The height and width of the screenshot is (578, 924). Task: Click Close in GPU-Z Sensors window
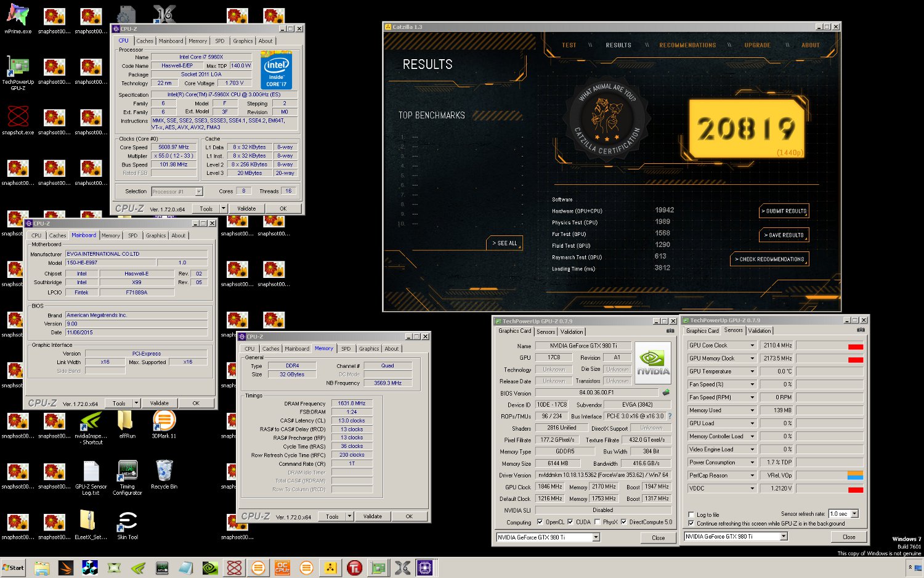coord(849,537)
